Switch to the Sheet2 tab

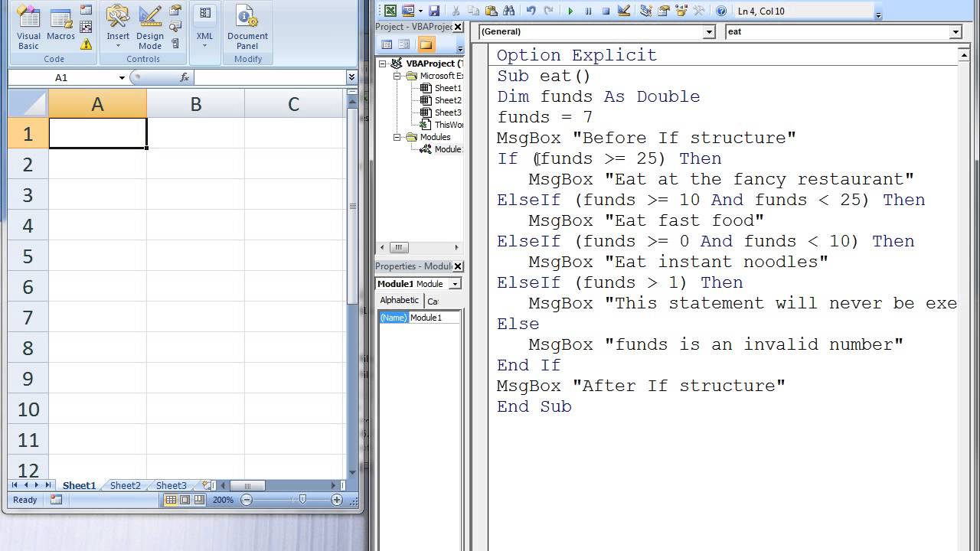click(x=125, y=485)
